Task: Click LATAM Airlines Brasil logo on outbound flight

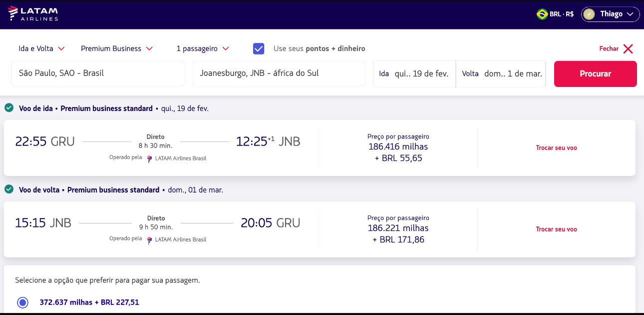Action: point(150,158)
